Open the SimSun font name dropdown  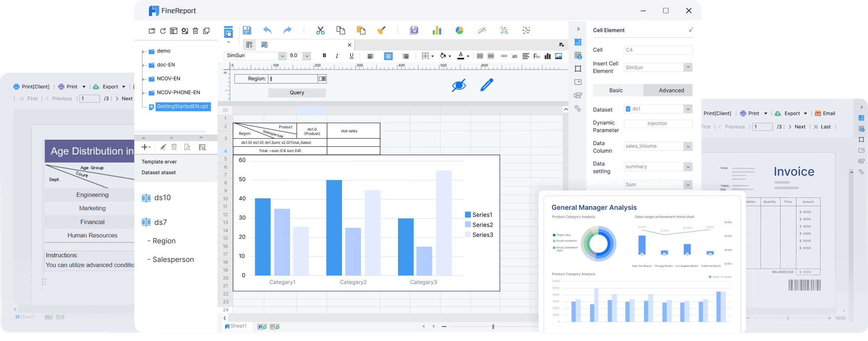point(282,56)
